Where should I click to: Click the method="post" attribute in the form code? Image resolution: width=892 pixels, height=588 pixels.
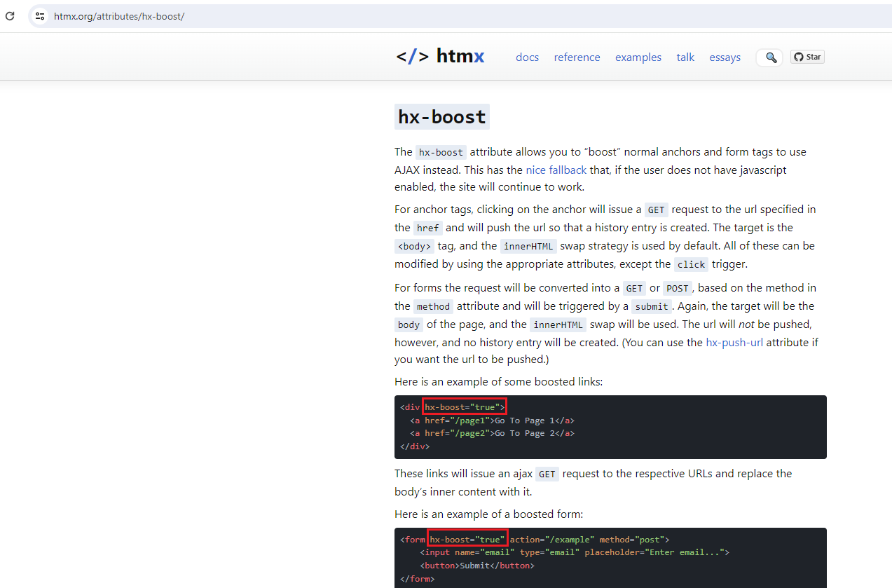pos(632,540)
